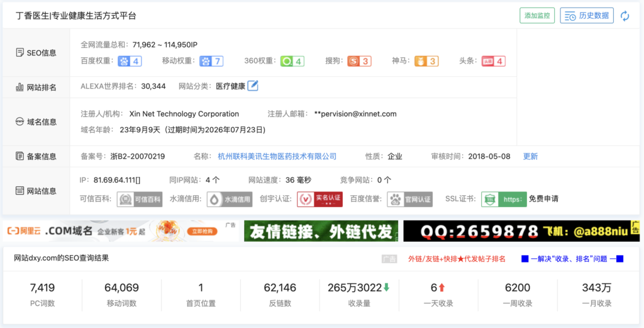Click the green down arrow by 收录量
644x328 pixels.
pos(386,288)
